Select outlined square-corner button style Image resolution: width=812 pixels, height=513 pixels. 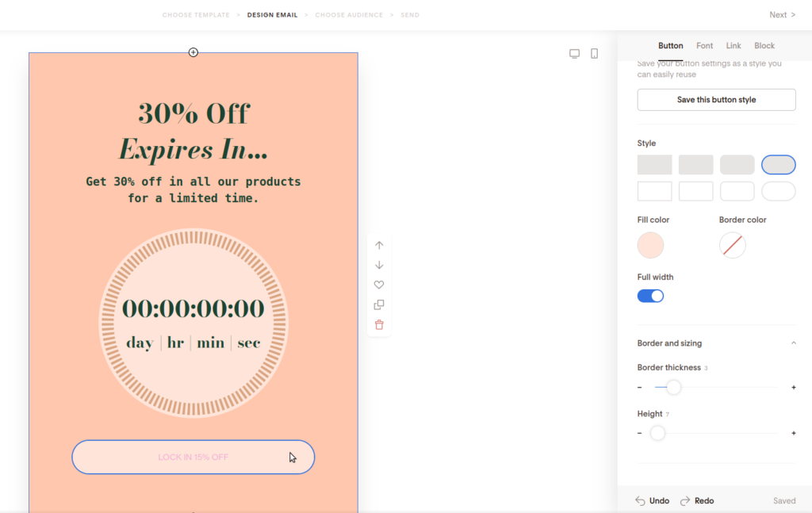[x=654, y=191]
